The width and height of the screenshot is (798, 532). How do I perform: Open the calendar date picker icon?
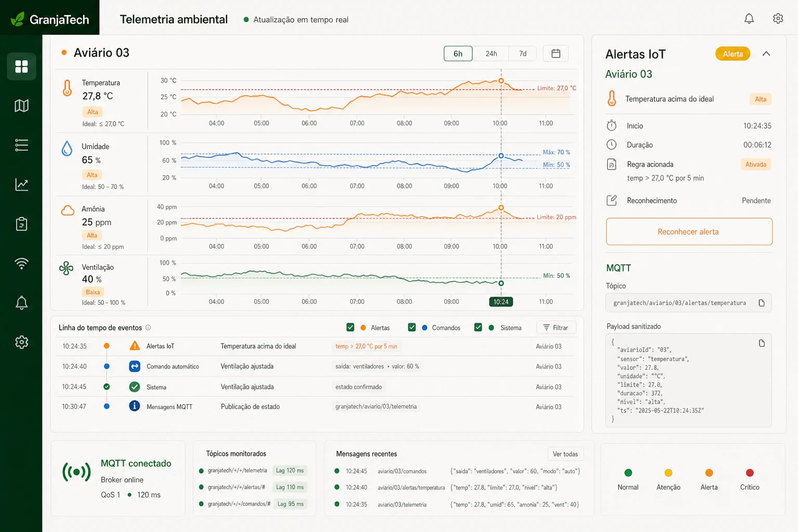point(555,54)
